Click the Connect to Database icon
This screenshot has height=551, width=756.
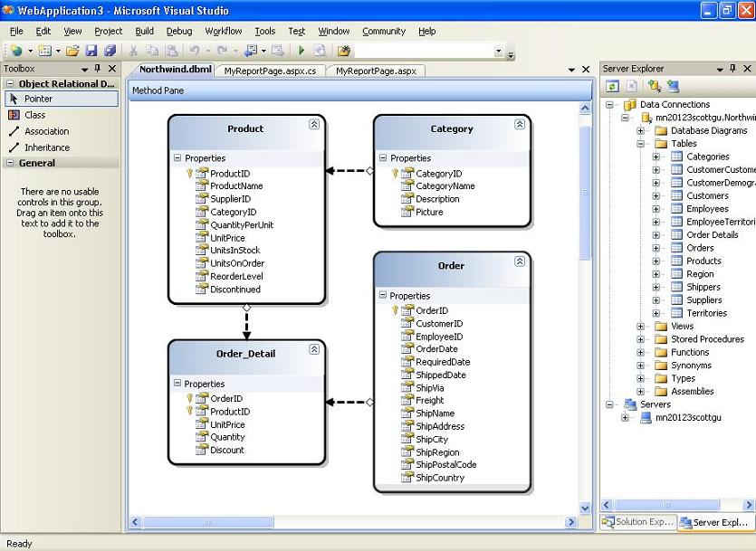coord(655,86)
